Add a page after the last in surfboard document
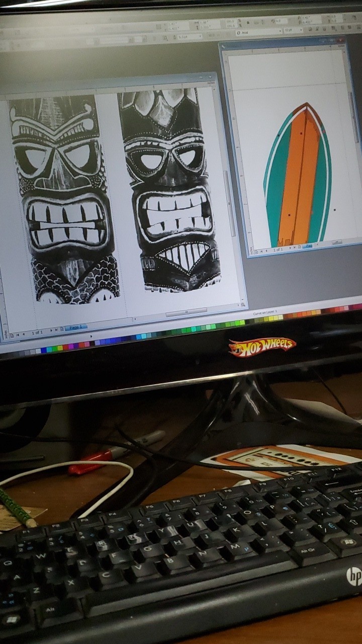Screen dimensions: 362x644 tap(299, 247)
